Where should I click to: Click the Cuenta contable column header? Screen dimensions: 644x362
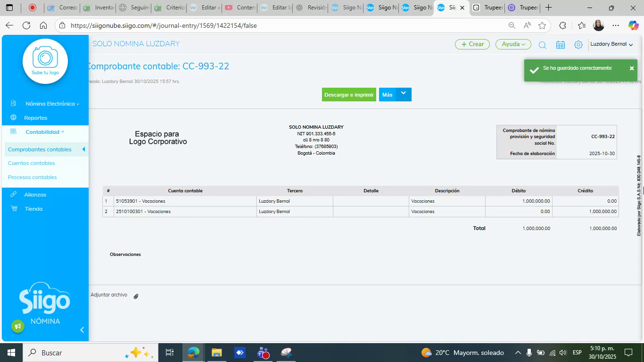[185, 191]
